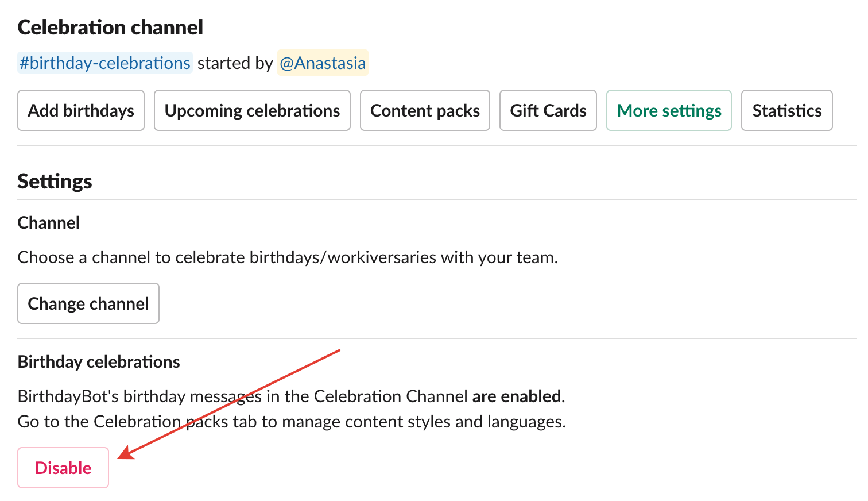
Task: Switch to Content packs
Action: pyautogui.click(x=425, y=110)
